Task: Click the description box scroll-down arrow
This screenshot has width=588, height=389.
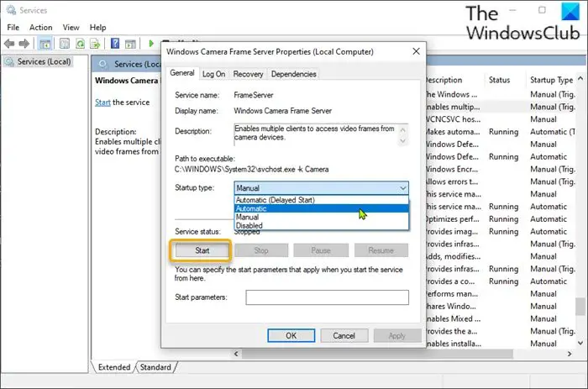Action: click(402, 140)
